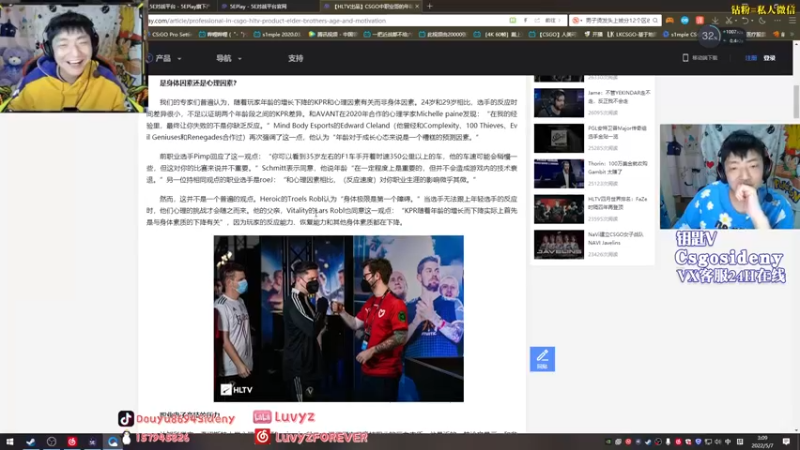Open the HLTV world ranking FaZe article
Screen dimensions: 800x450
pyautogui.click(x=593, y=209)
